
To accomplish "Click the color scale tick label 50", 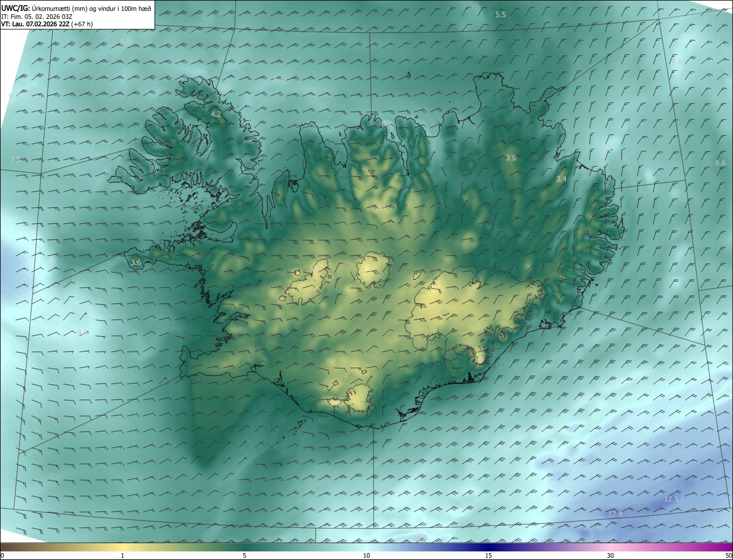I will pyautogui.click(x=728, y=555).
